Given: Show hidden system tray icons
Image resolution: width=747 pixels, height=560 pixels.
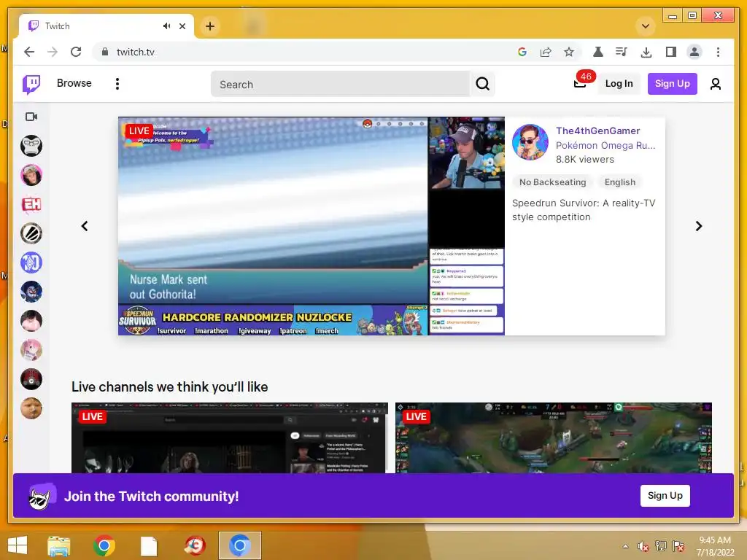Looking at the screenshot, I should tap(625, 546).
